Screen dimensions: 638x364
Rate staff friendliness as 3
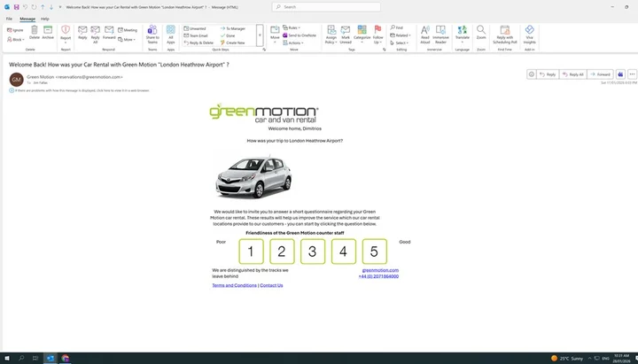313,252
